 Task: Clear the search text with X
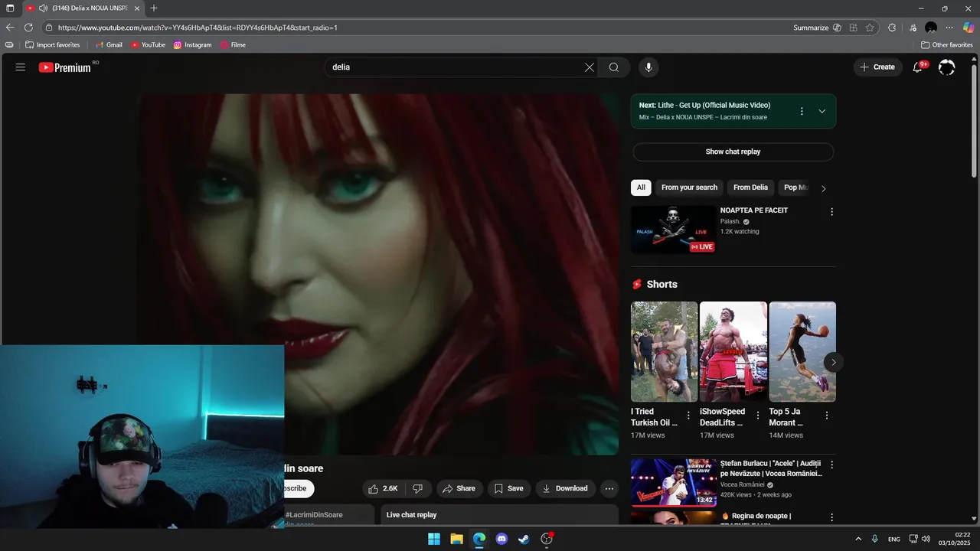coord(590,67)
